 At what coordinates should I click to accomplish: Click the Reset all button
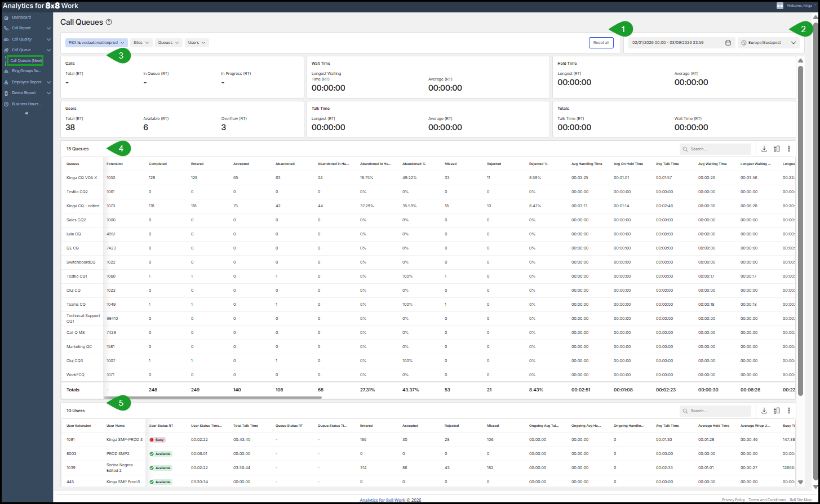pos(601,43)
